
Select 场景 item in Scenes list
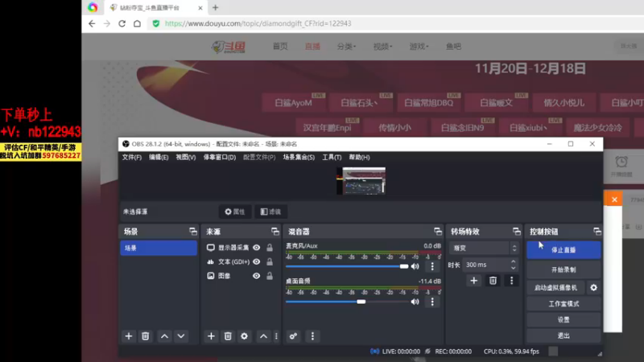tap(159, 248)
